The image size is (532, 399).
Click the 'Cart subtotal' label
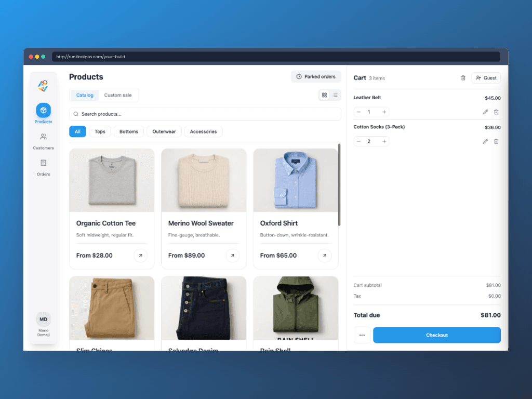(x=367, y=285)
